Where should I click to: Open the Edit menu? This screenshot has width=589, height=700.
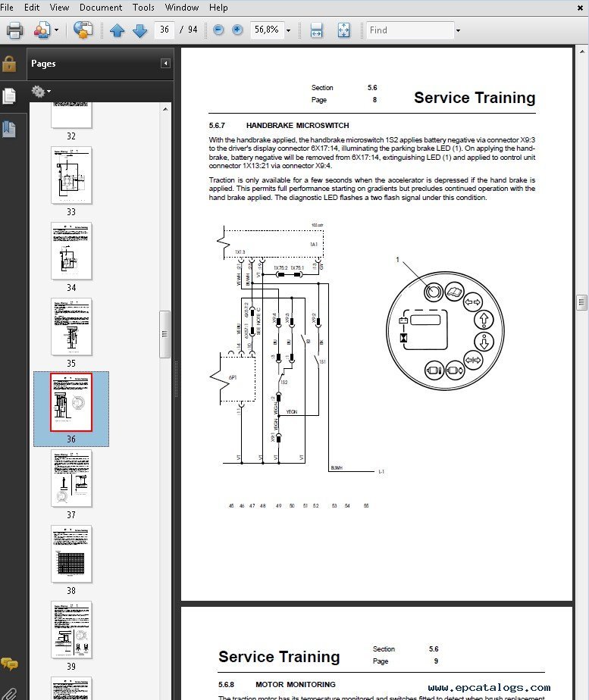click(32, 8)
